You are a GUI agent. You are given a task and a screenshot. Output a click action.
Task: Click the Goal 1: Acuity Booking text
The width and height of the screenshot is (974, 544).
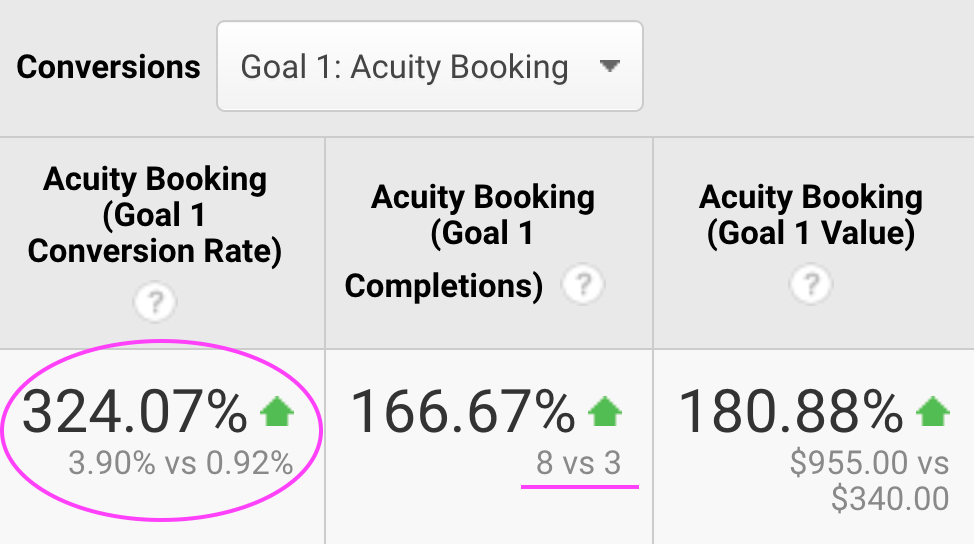coord(404,67)
